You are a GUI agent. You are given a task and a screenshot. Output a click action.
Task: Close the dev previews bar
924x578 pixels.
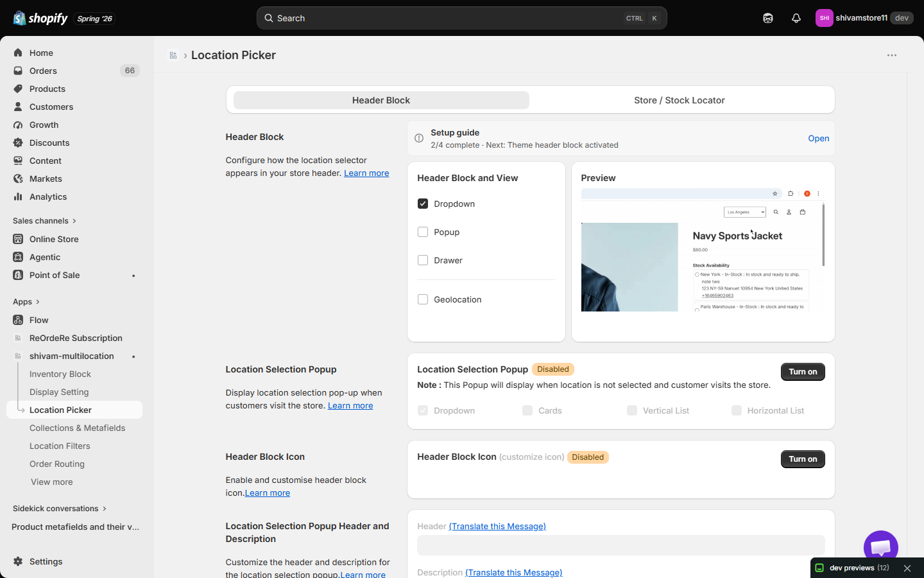(x=907, y=568)
